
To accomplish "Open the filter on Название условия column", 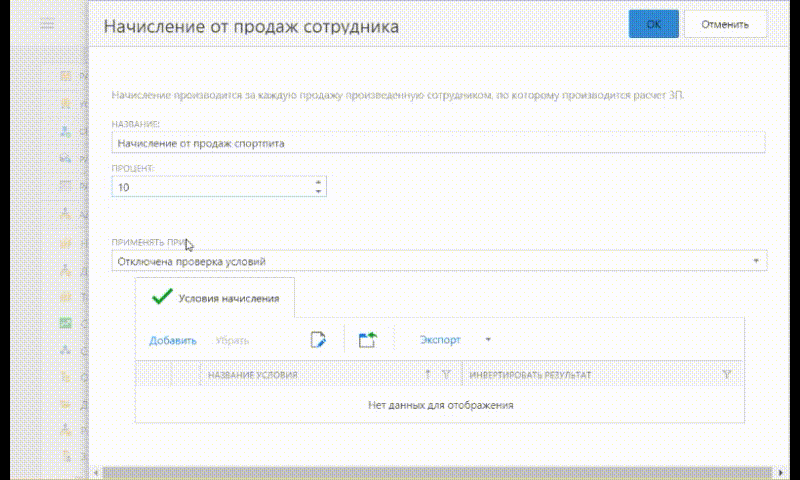I will pyautogui.click(x=446, y=374).
